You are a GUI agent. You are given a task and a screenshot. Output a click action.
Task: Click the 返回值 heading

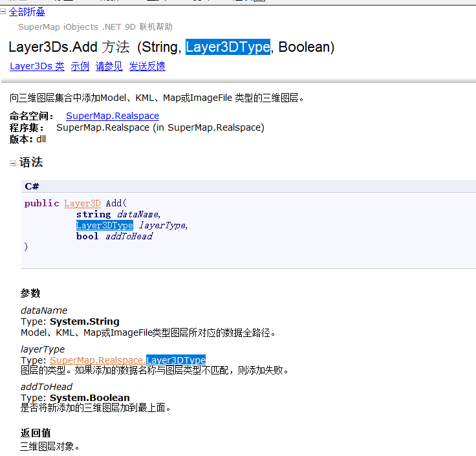[x=36, y=433]
